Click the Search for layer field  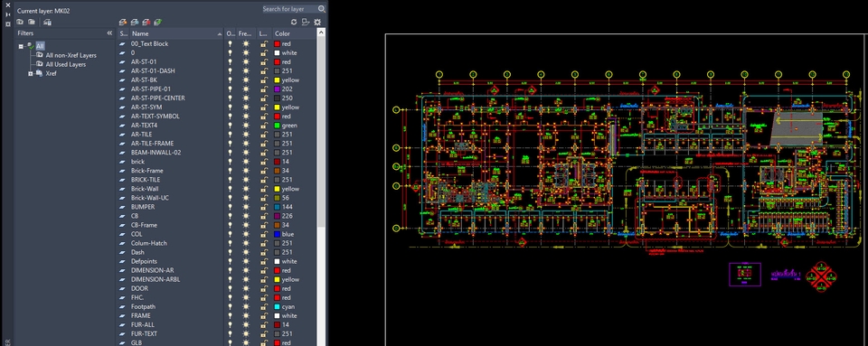289,9
